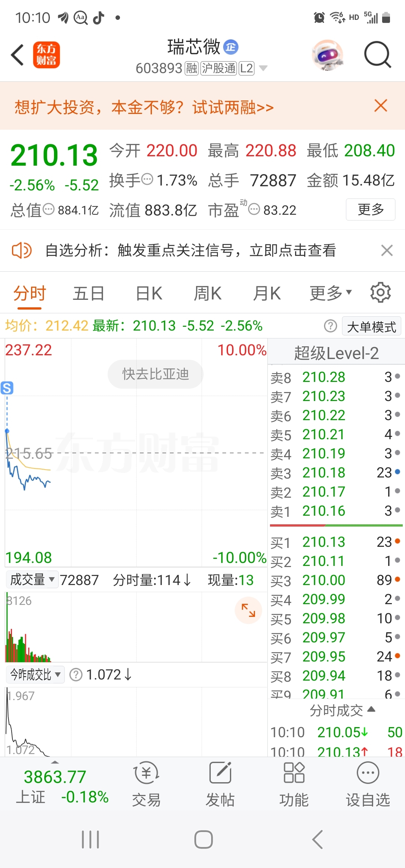This screenshot has width=405, height=868.
Task: Expand the 上证 index bar arrow
Action: click(x=55, y=762)
